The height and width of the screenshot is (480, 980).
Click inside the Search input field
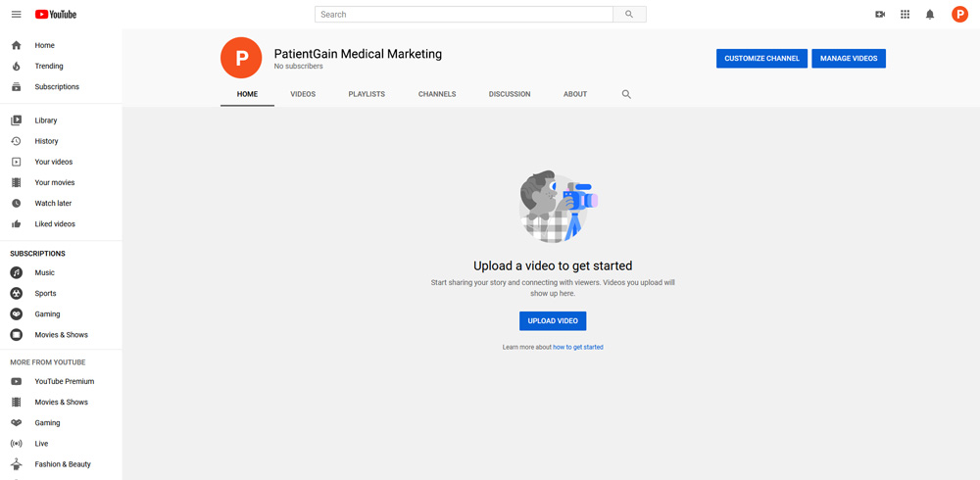pyautogui.click(x=464, y=15)
